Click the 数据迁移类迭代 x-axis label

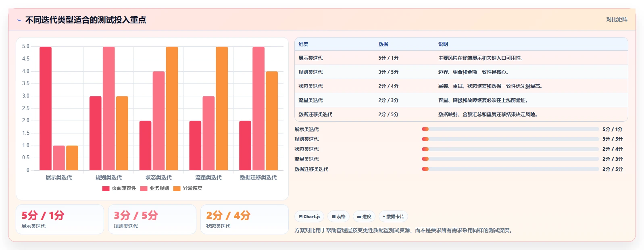258,177
